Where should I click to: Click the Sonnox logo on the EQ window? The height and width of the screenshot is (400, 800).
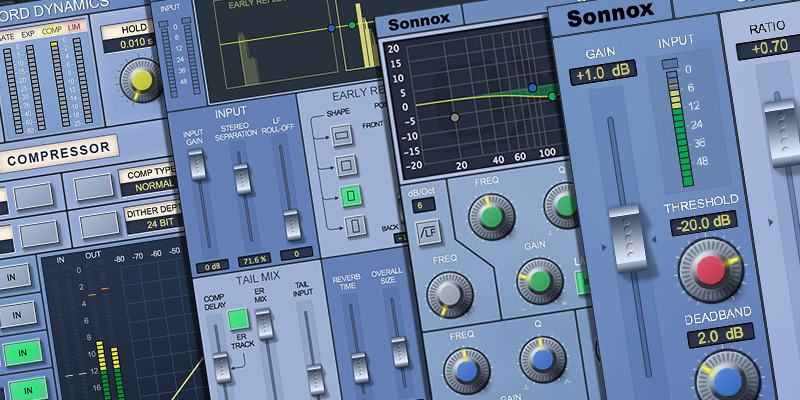coord(419,20)
